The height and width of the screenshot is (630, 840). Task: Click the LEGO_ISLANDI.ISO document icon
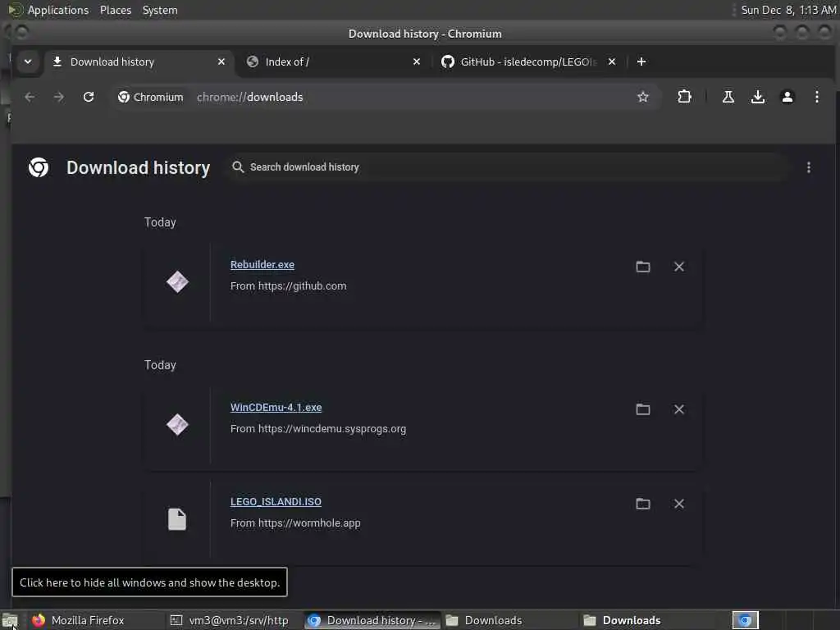click(x=177, y=519)
